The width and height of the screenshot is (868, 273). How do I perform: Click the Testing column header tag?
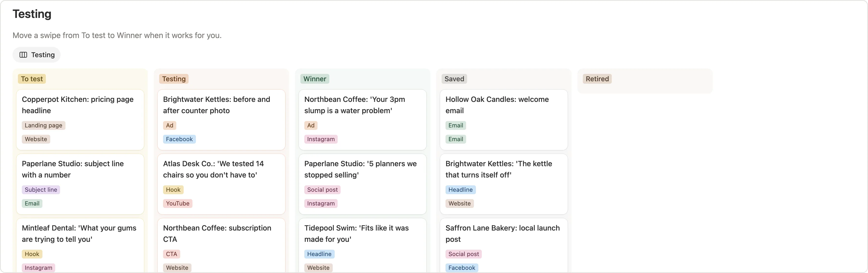174,79
